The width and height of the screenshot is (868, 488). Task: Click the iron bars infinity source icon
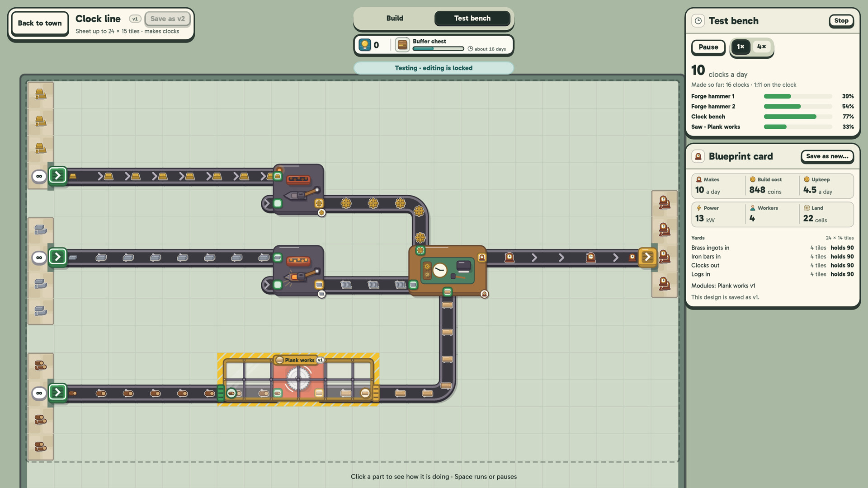(39, 258)
